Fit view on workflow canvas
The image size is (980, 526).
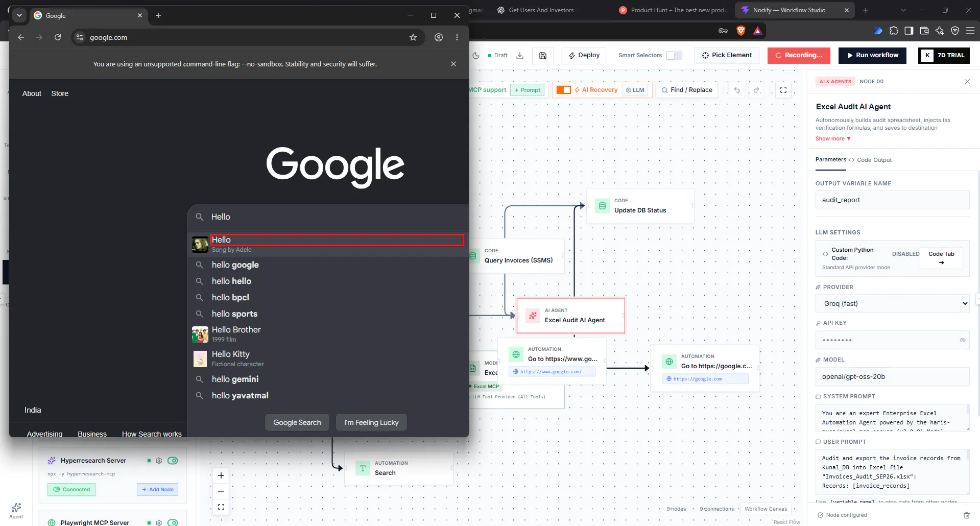(221, 507)
